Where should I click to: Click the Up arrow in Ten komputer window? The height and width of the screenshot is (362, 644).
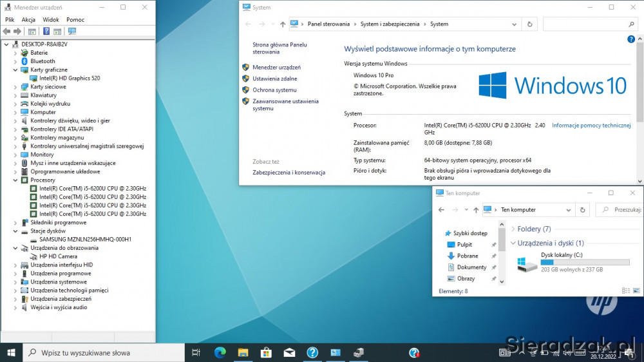tap(476, 210)
